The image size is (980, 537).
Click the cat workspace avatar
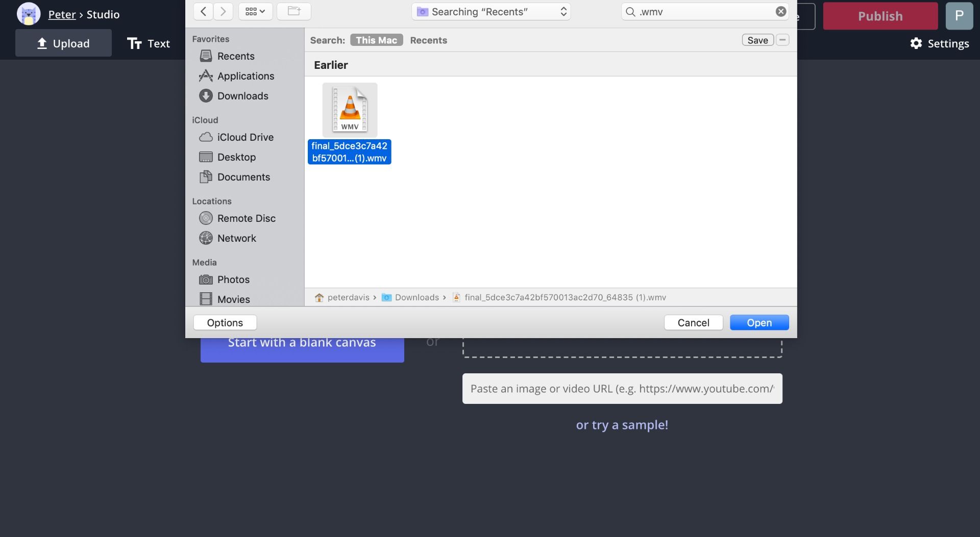pos(29,14)
